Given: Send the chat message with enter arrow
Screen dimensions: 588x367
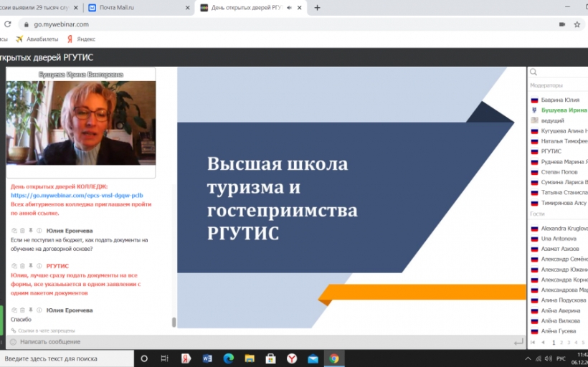Looking at the screenshot, I should tap(518, 342).
